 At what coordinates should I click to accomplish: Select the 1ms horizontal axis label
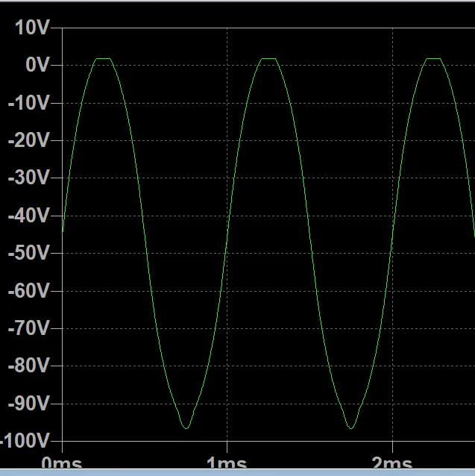(x=226, y=464)
